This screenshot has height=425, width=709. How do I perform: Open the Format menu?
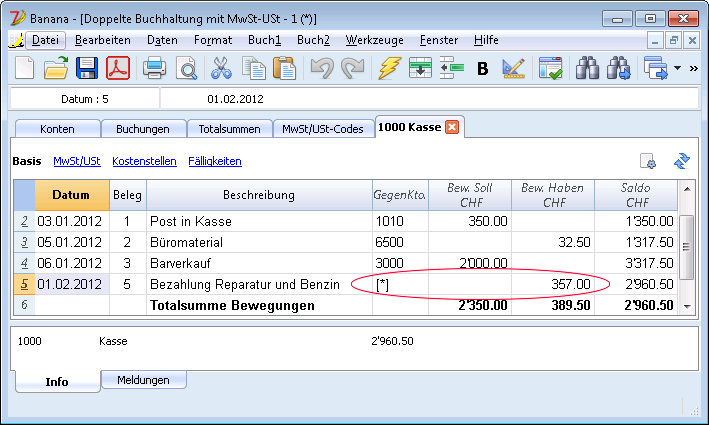(213, 40)
